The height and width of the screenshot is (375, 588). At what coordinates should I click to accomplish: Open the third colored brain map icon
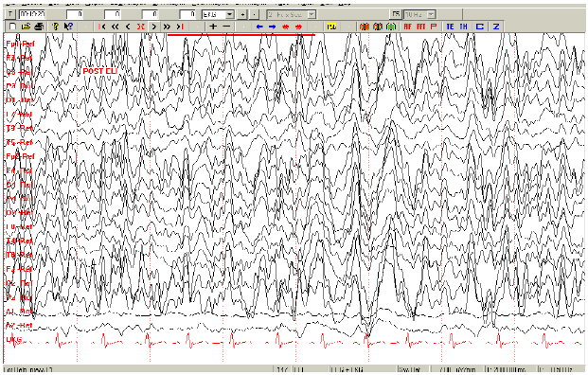pyautogui.click(x=391, y=27)
